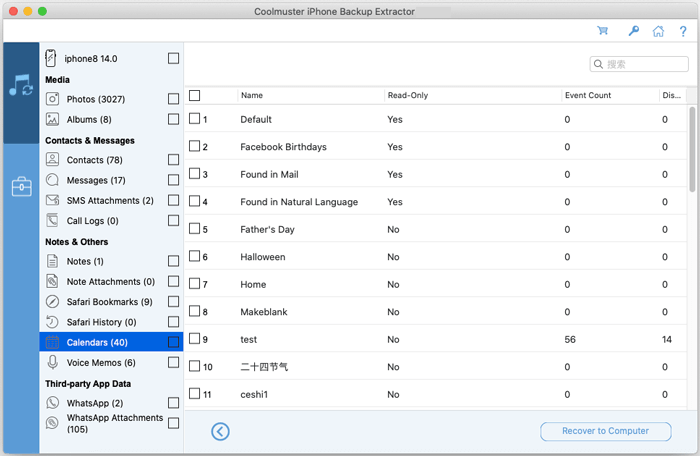Click the vertical scrollbar of the table
This screenshot has height=456, width=700.
(692, 150)
